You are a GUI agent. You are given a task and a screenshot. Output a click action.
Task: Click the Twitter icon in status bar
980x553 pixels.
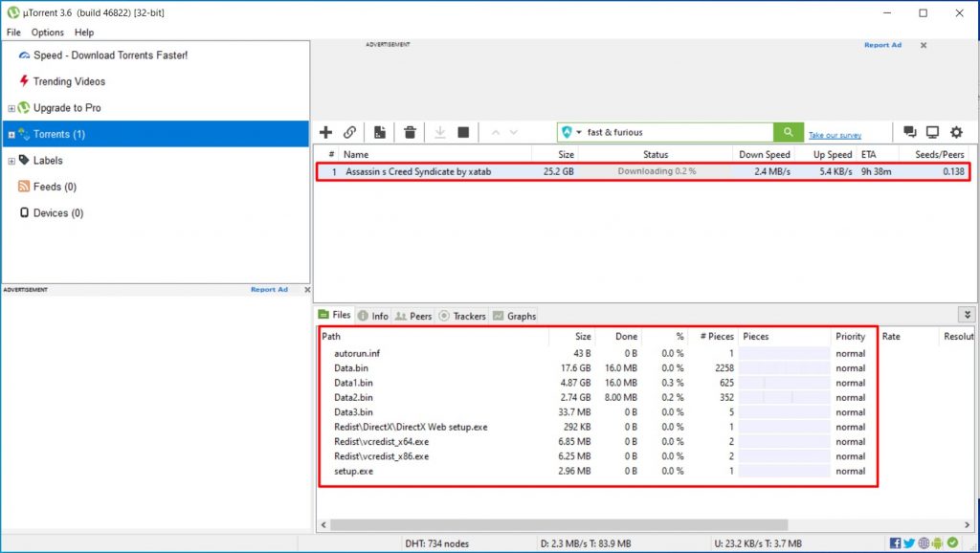tap(909, 543)
